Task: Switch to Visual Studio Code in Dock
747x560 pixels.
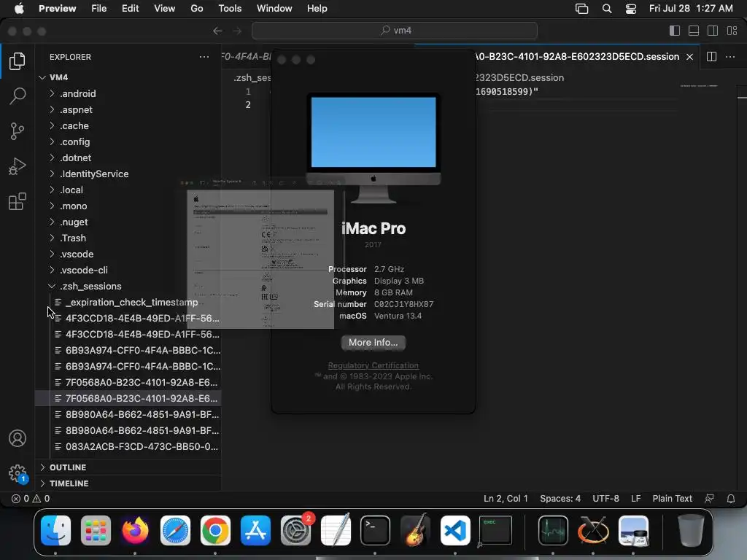Action: coord(455,530)
